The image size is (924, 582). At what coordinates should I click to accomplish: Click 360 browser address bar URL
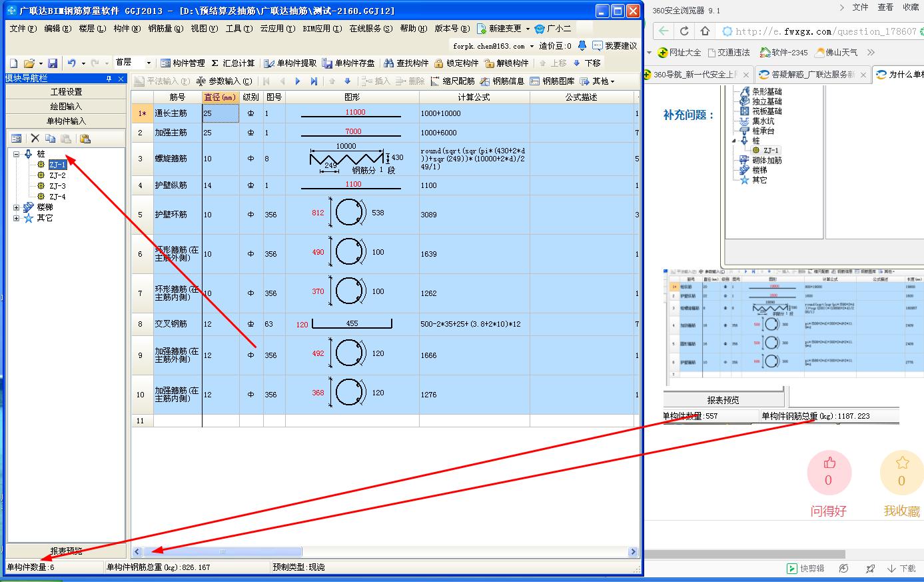826,31
